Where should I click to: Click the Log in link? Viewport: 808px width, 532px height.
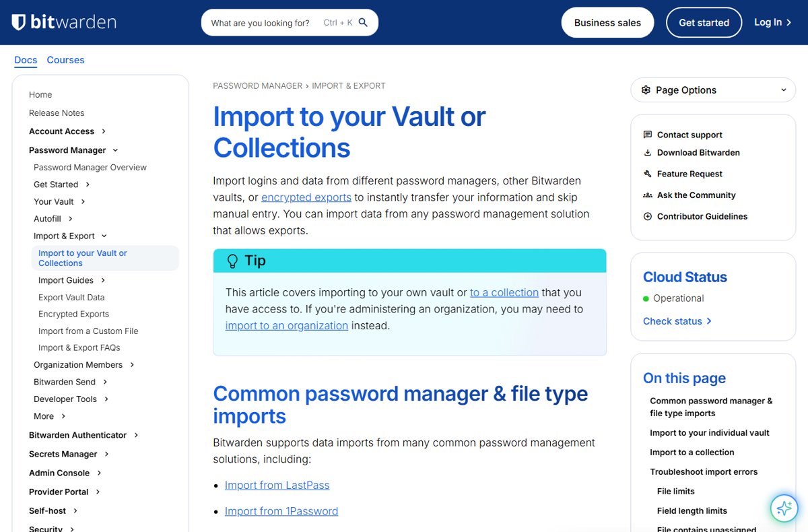tap(773, 22)
